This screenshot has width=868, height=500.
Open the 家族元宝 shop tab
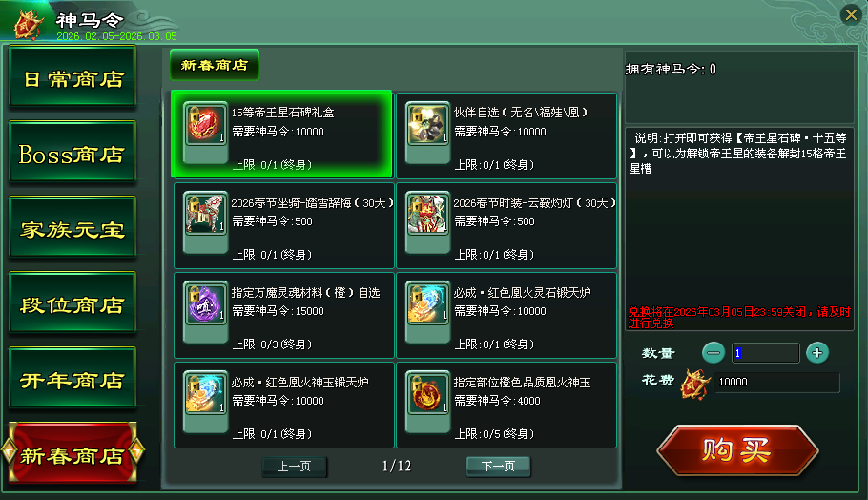click(72, 228)
